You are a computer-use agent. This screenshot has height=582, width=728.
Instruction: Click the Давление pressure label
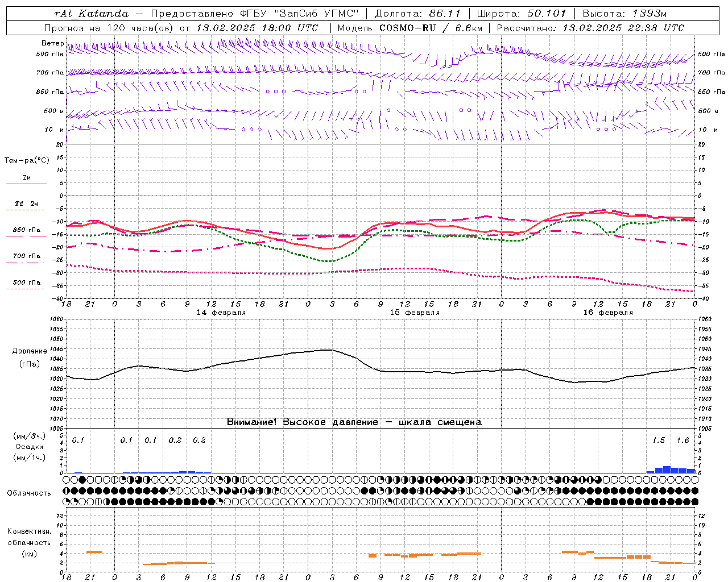pos(29,351)
